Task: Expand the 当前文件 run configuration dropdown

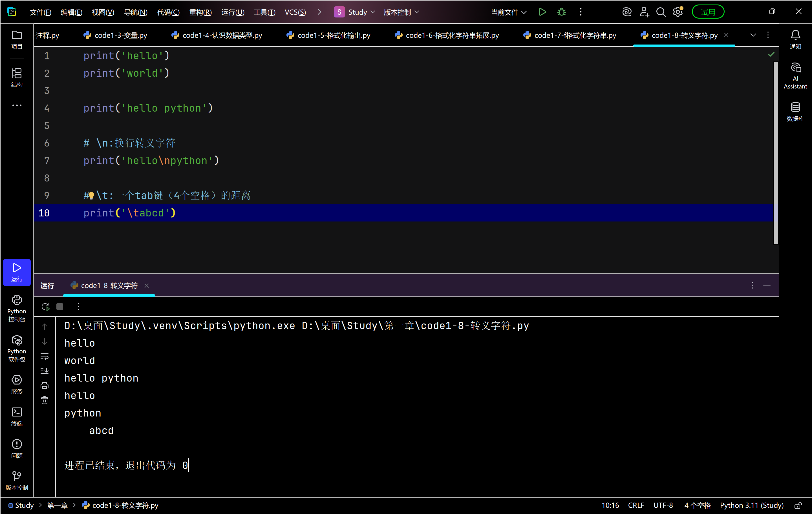Action: pyautogui.click(x=508, y=12)
